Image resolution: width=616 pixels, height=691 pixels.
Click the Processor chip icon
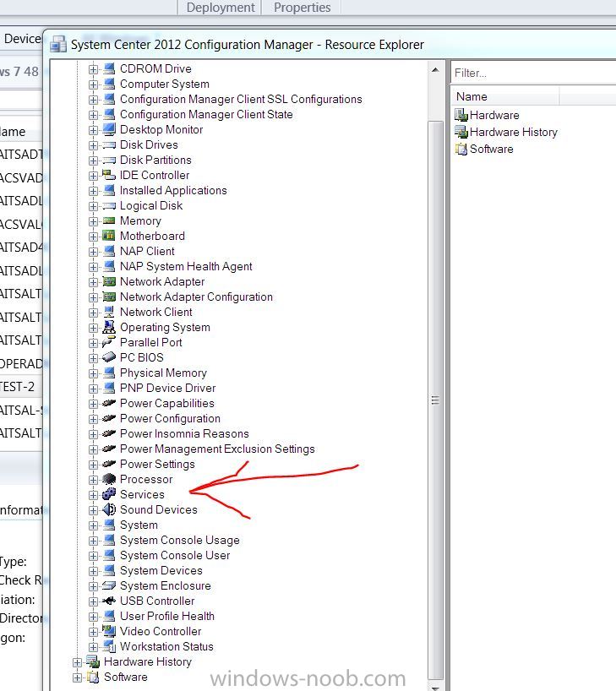coord(109,479)
